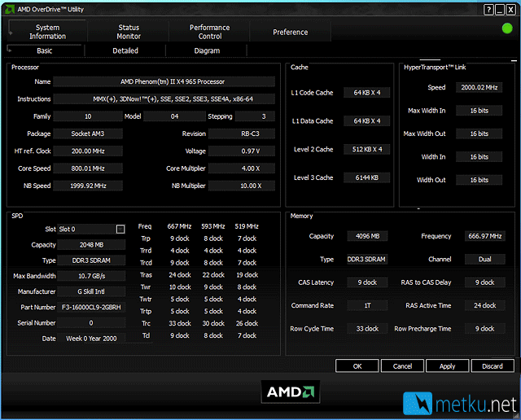521x420 pixels.
Task: Open the help question mark button
Action: [x=488, y=10]
